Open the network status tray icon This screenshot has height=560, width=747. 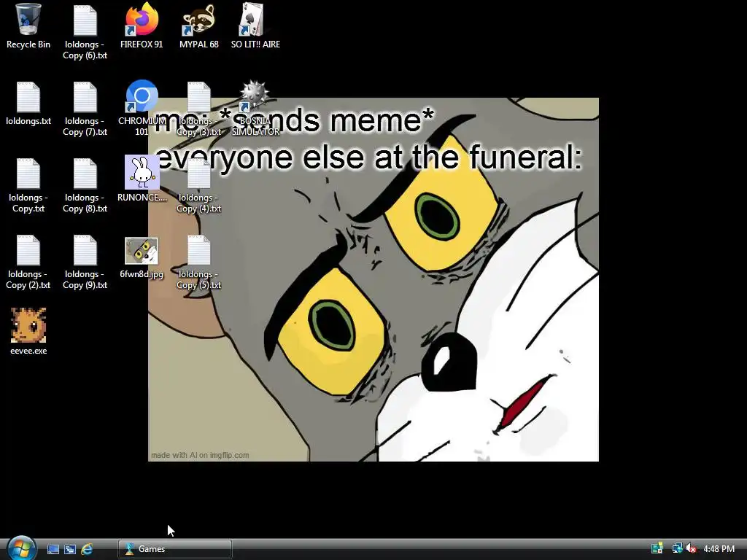pos(677,548)
